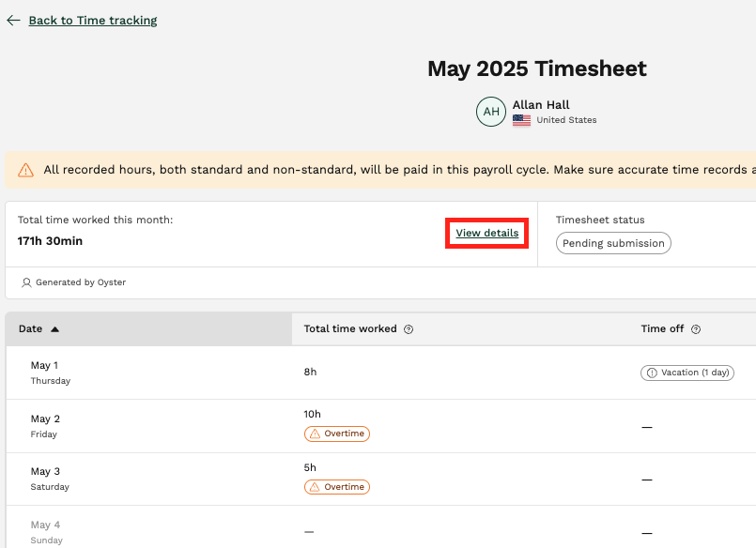756x548 pixels.
Task: Select the May 3 Saturday row date
Action: pos(50,479)
